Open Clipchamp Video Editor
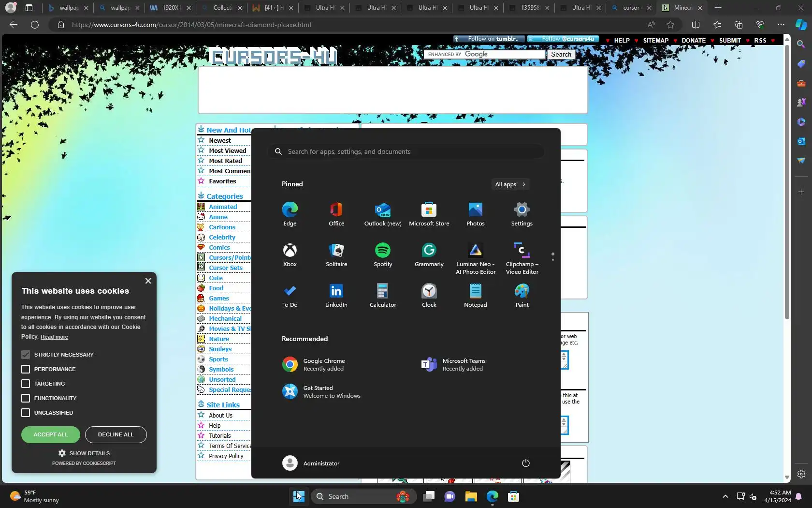The width and height of the screenshot is (812, 508). click(x=522, y=258)
